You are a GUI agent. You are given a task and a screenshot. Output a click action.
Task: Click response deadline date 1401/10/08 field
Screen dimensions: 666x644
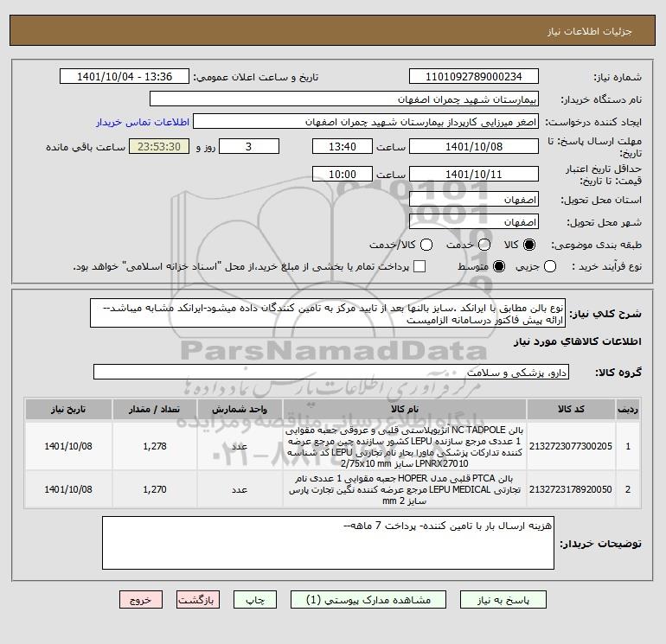(x=474, y=146)
